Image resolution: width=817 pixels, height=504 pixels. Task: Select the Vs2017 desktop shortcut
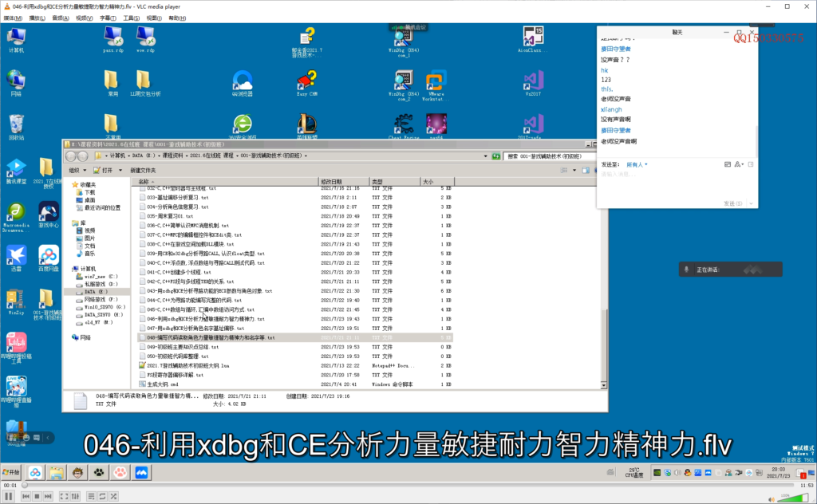pos(533,83)
